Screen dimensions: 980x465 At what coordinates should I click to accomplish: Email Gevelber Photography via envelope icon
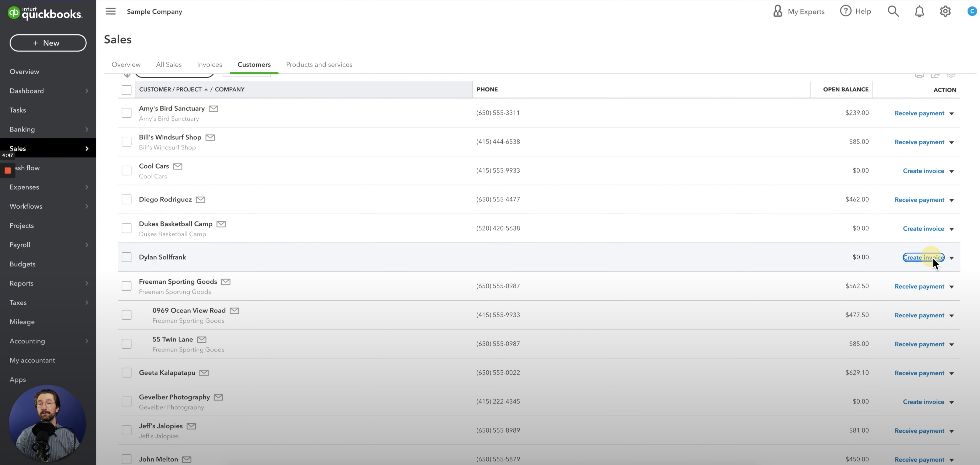tap(218, 397)
